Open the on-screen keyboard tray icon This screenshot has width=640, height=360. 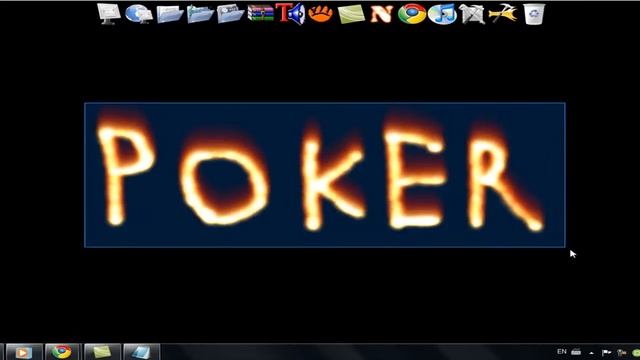576,352
